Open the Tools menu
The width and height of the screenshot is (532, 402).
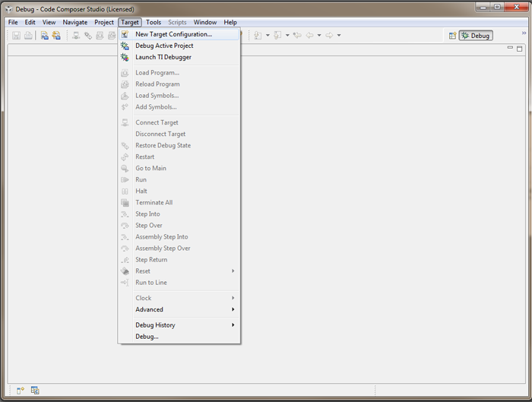coord(154,22)
